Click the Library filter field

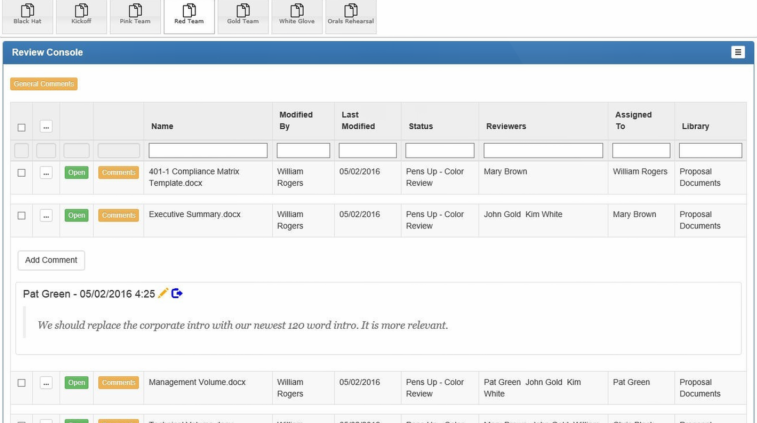tap(711, 151)
